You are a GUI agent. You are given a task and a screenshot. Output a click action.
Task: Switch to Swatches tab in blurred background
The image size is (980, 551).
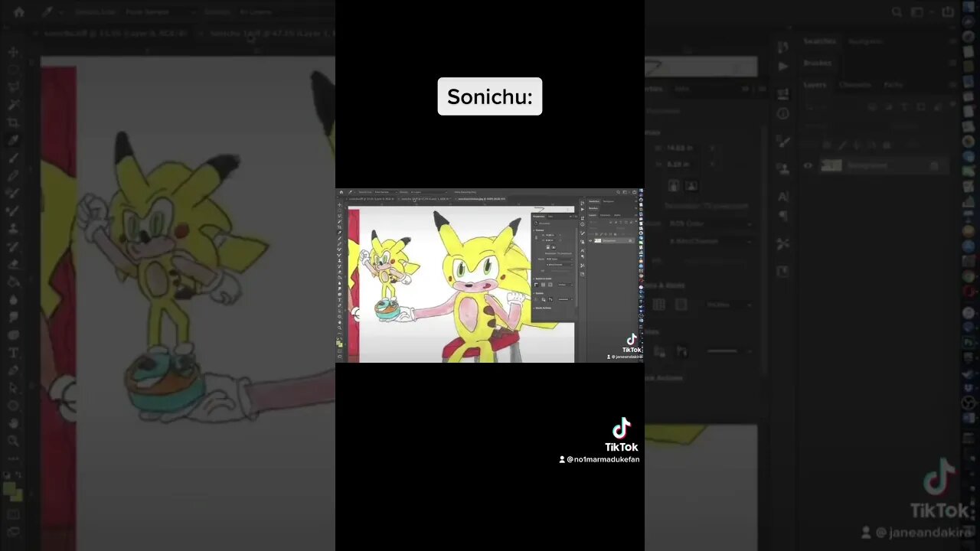[821, 41]
